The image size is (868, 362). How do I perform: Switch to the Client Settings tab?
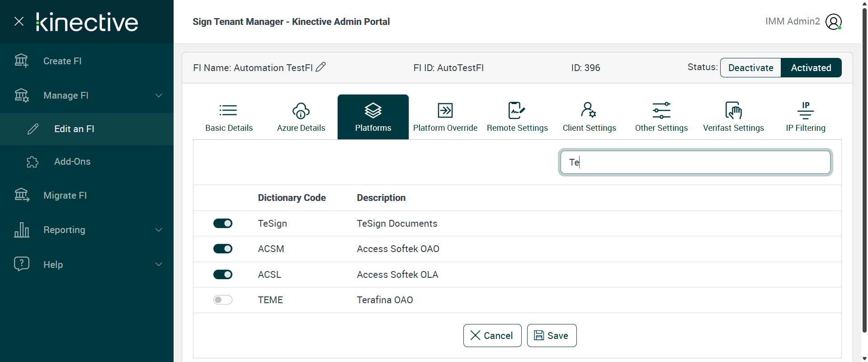point(589,117)
